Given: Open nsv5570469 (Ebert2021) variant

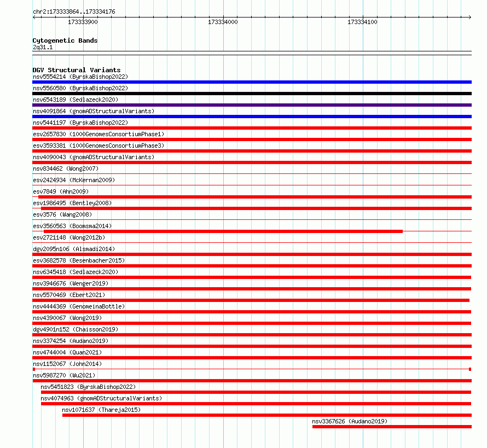Looking at the screenshot, I should pos(69,295).
